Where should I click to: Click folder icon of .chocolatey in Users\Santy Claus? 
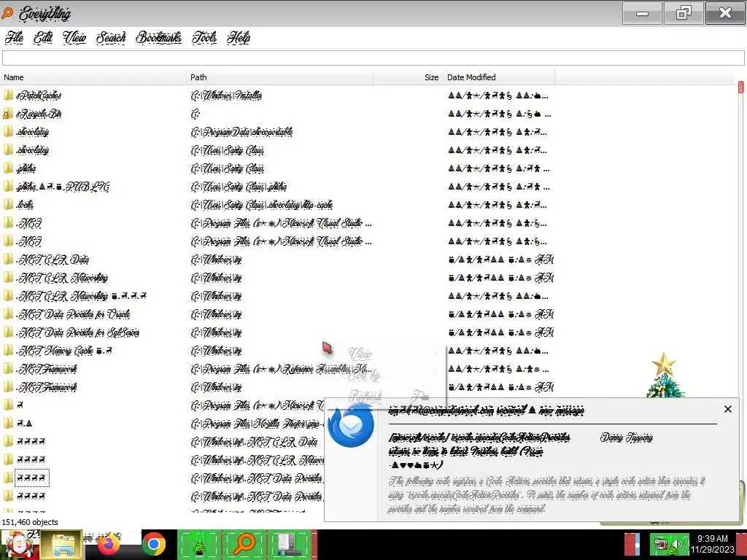tap(8, 150)
